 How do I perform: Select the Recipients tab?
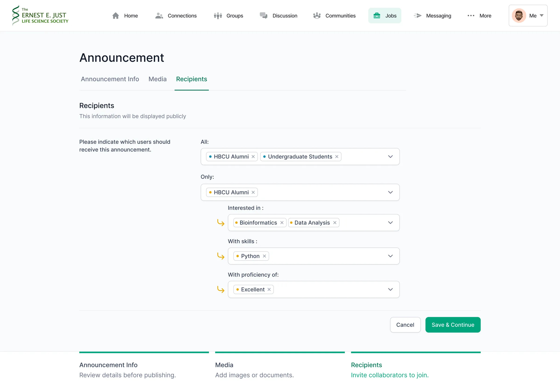192,79
